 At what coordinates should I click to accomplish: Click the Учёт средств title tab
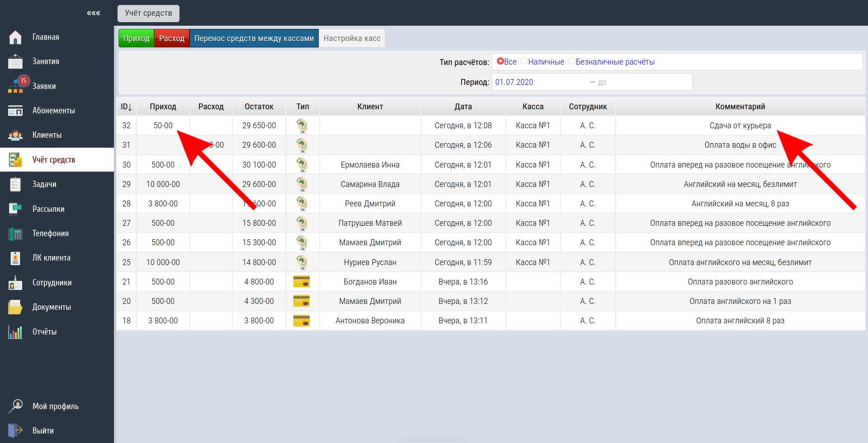click(x=148, y=13)
